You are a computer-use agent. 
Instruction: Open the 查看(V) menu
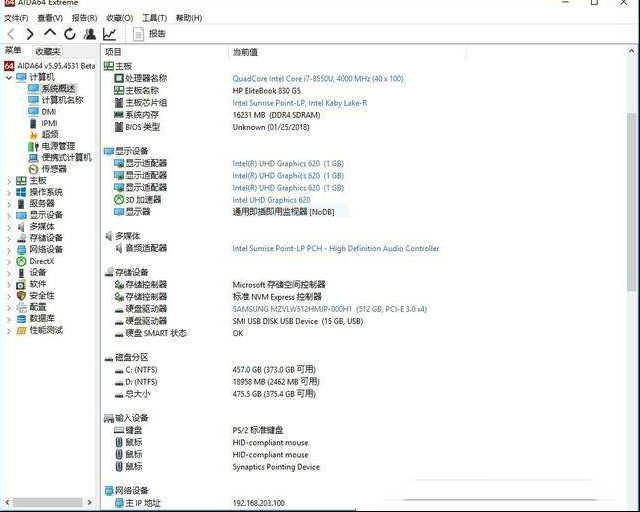coord(50,18)
